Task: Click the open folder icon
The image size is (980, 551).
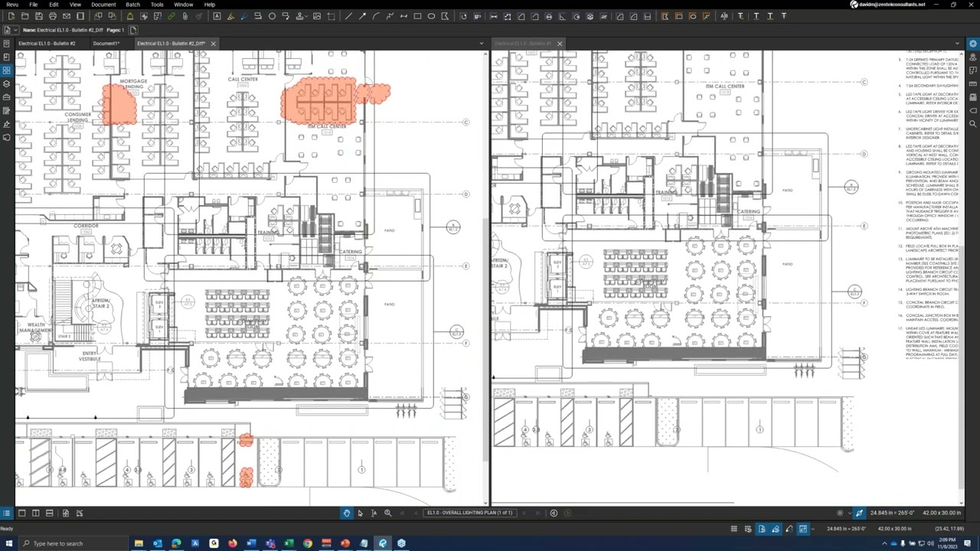Action: coord(24,16)
